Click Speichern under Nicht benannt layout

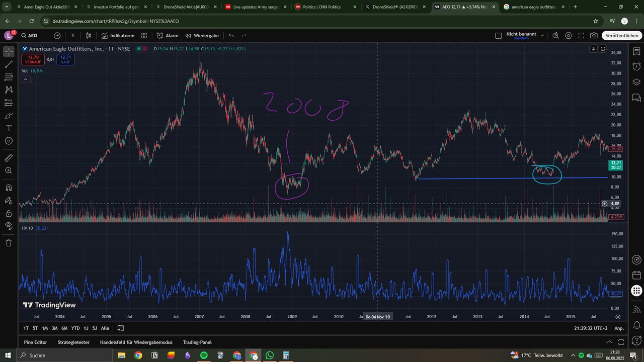click(521, 39)
